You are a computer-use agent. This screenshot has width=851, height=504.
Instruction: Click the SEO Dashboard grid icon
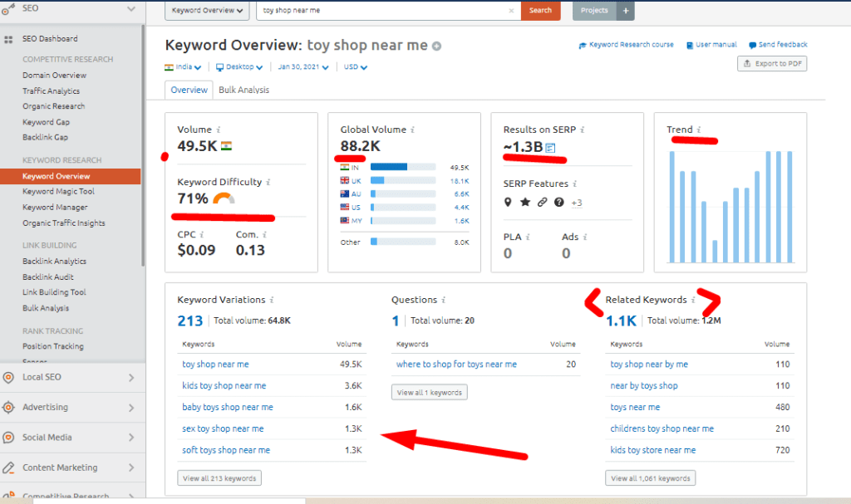[x=8, y=39]
